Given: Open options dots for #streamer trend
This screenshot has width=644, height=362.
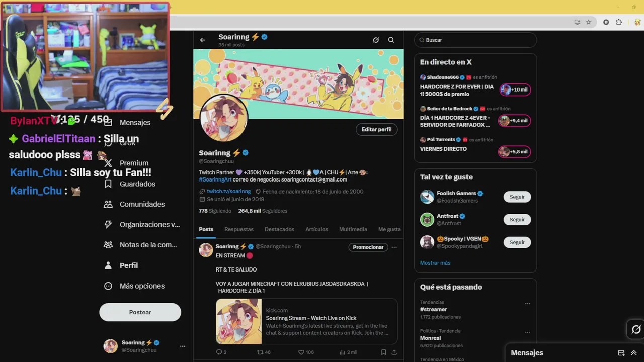Looking at the screenshot, I should (527, 304).
